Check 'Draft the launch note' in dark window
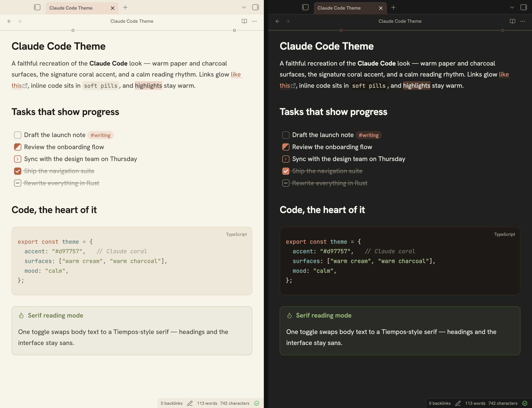The width and height of the screenshot is (532, 408). [x=286, y=135]
